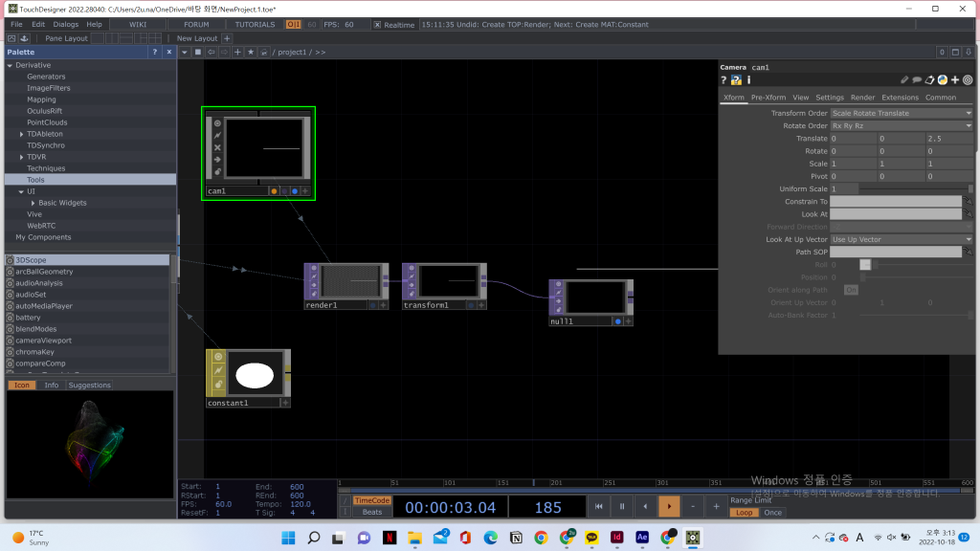Switch timeline to Beats mode
This screenshot has width=980, height=551.
point(372,513)
